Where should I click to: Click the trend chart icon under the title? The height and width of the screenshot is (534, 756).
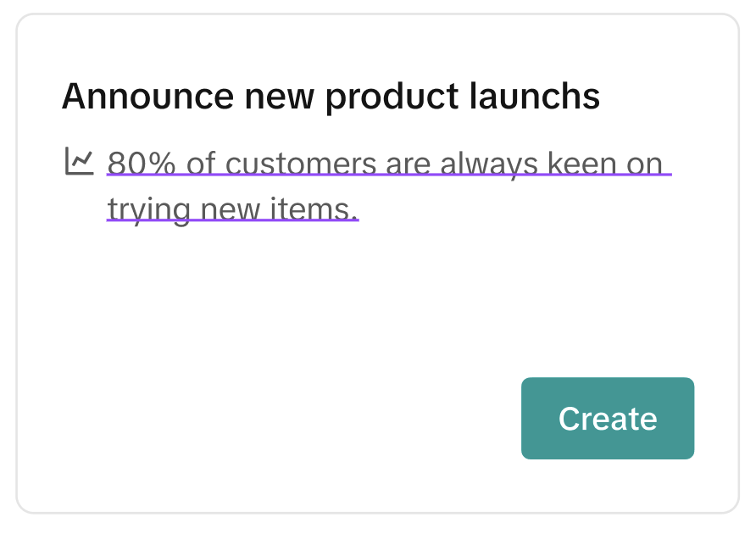(x=79, y=161)
